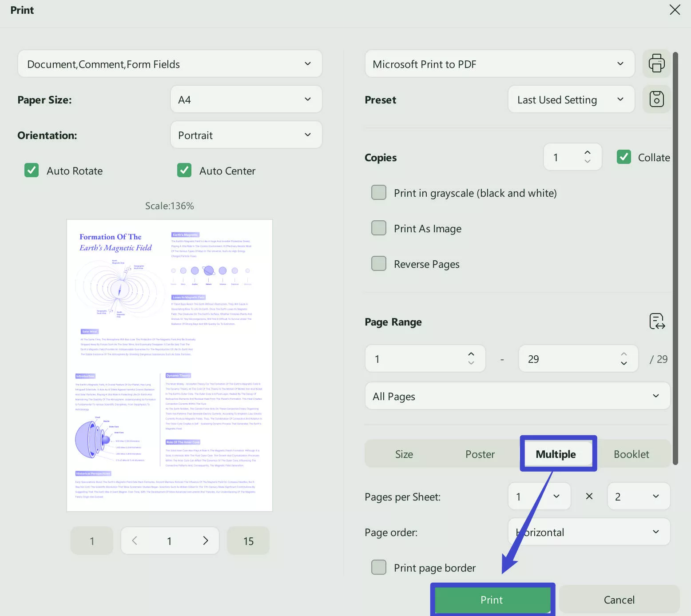691x616 pixels.
Task: Switch to the Booklet tab
Action: (x=631, y=454)
